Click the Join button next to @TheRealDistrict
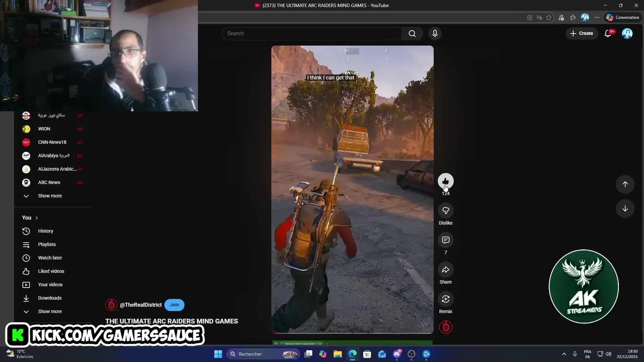644x362 pixels. [174, 305]
